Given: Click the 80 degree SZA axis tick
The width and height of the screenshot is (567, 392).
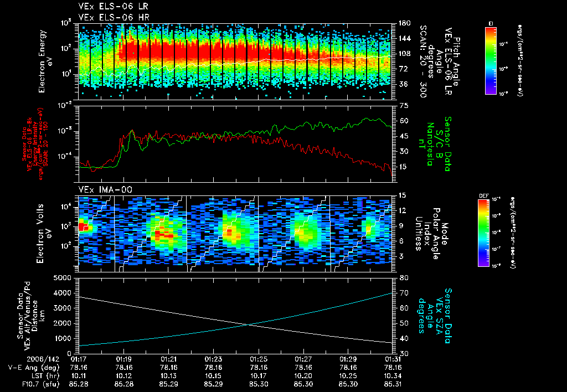Looking at the screenshot, I should tap(404, 278).
